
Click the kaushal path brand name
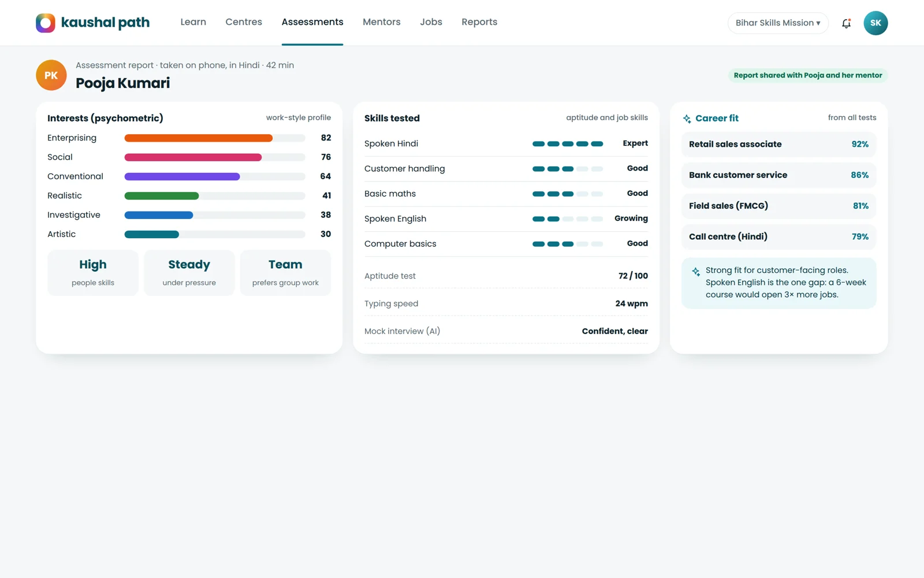point(105,23)
